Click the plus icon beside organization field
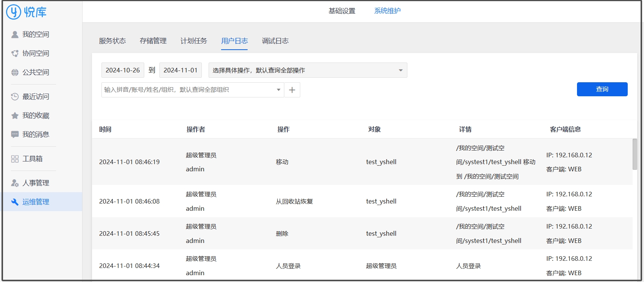Screen dimensions: 644x282 pos(292,90)
